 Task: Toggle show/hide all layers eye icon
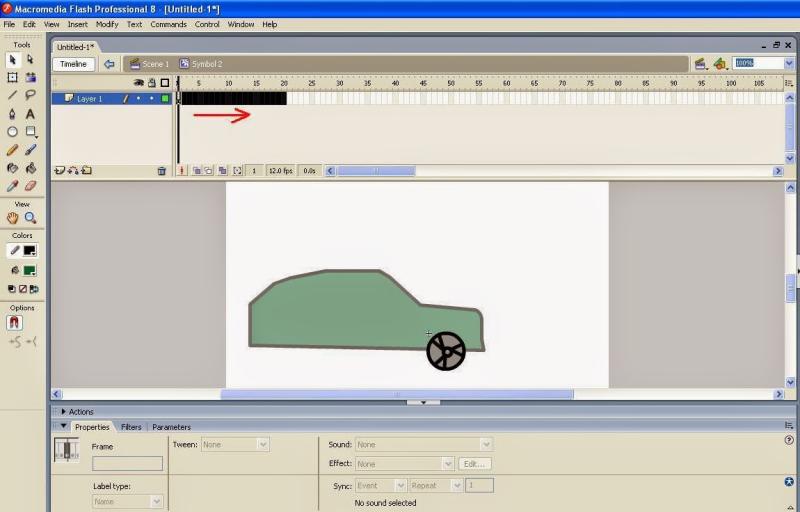pyautogui.click(x=138, y=83)
